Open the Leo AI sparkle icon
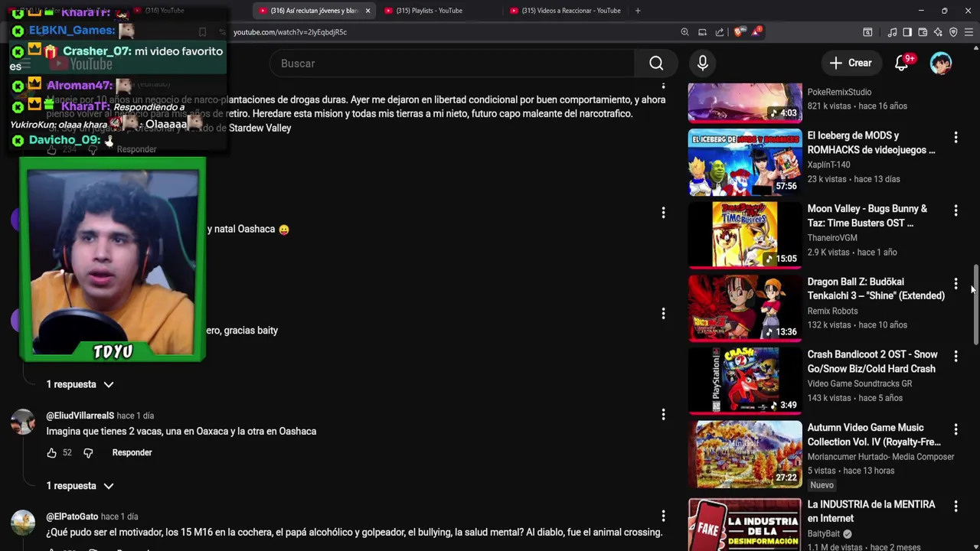Screen dimensions: 980x551 tap(938, 32)
